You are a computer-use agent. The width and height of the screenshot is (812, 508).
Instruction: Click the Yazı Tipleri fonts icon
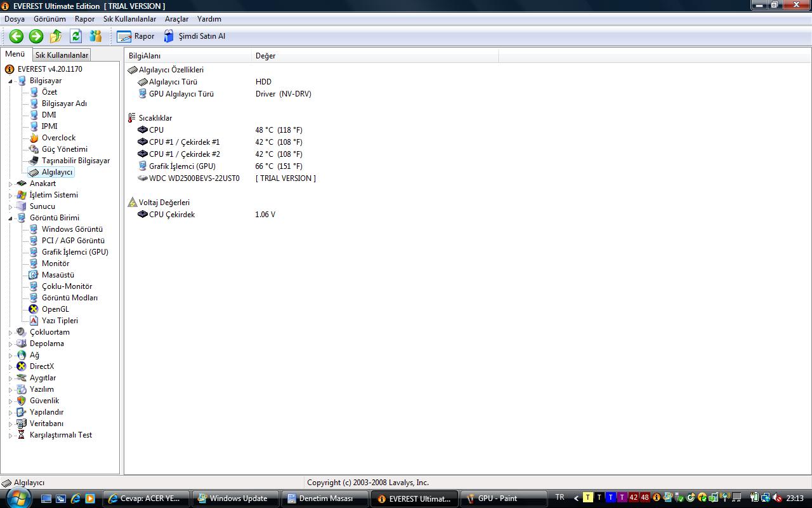(34, 321)
